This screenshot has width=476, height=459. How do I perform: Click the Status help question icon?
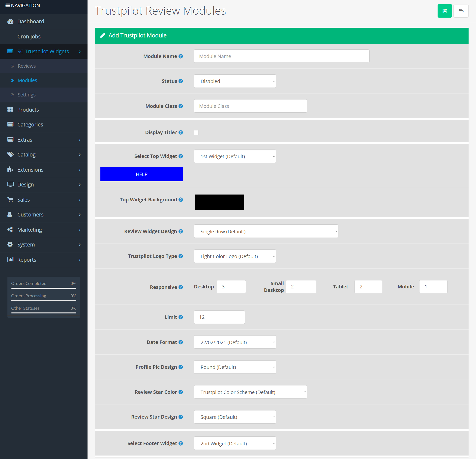(181, 81)
